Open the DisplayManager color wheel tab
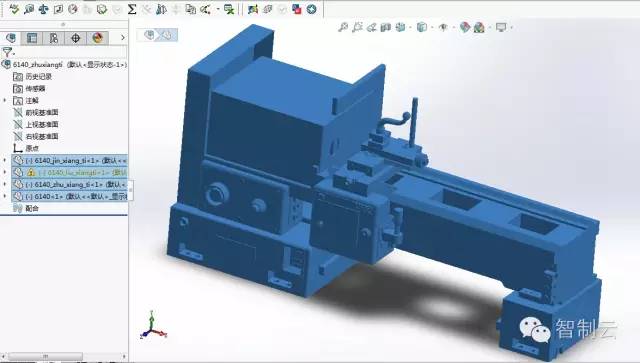The height and width of the screenshot is (363, 640). 97,38
